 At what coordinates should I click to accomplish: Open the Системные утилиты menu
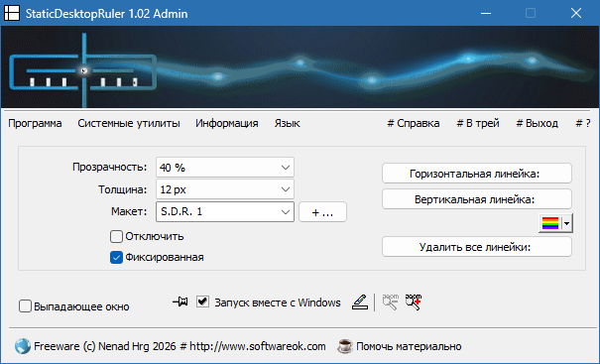[x=129, y=123]
